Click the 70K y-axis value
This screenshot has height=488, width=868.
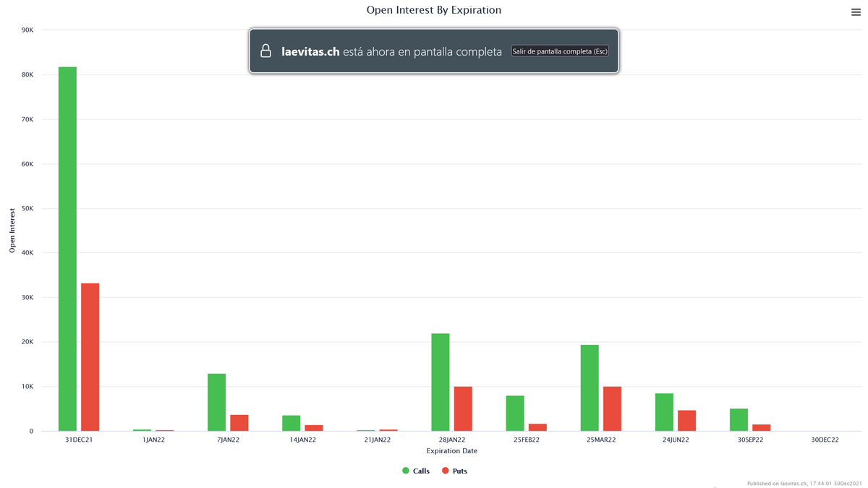point(27,119)
